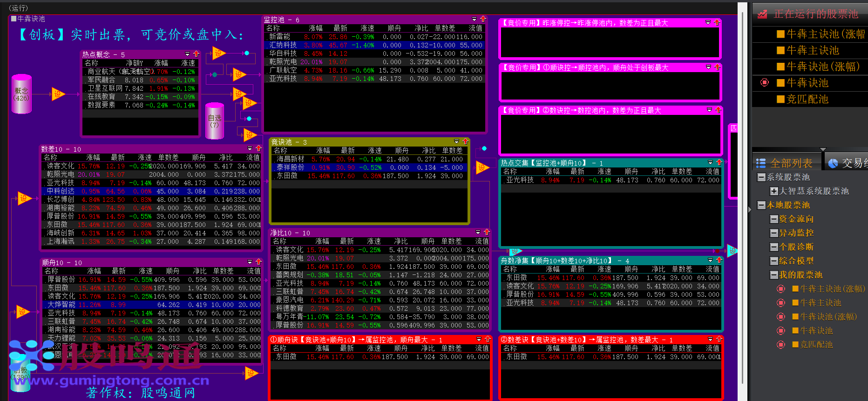Image resolution: width=868 pixels, height=401 pixels.
Task: Click the 概念 (426) cylinder pool icon
Action: (x=21, y=94)
